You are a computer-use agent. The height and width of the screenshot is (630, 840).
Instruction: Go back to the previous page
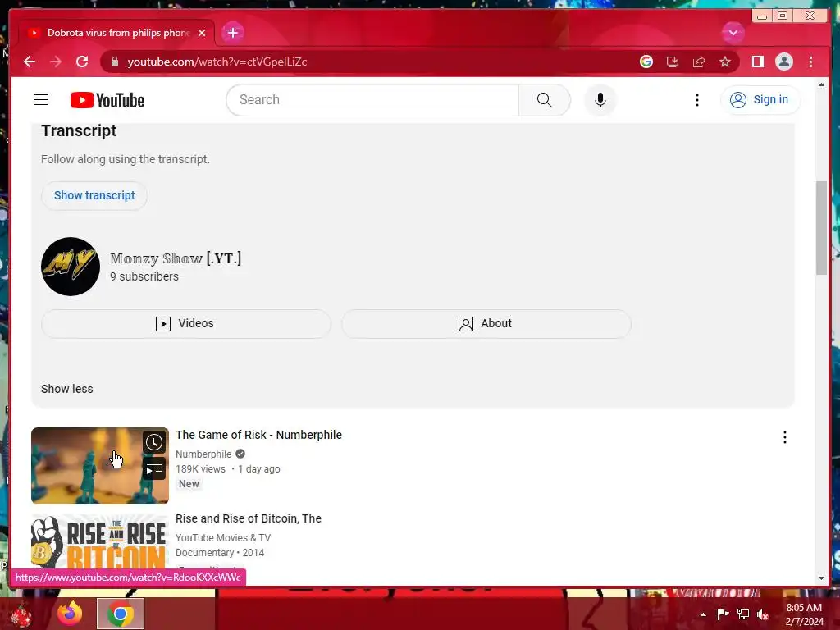[30, 62]
